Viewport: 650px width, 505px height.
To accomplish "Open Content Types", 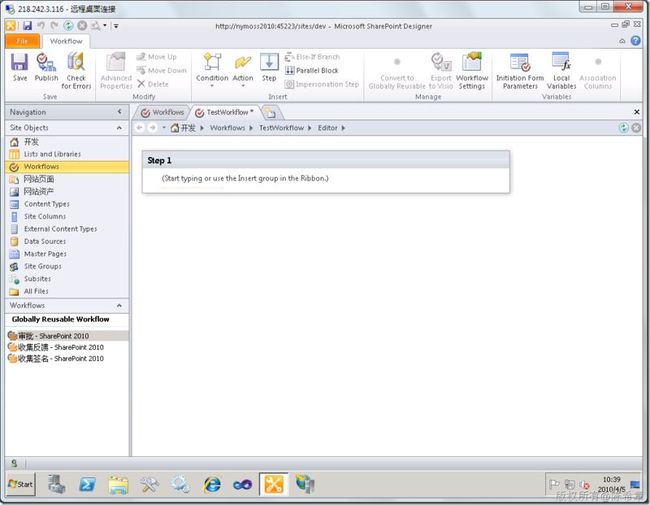I will (67, 204).
